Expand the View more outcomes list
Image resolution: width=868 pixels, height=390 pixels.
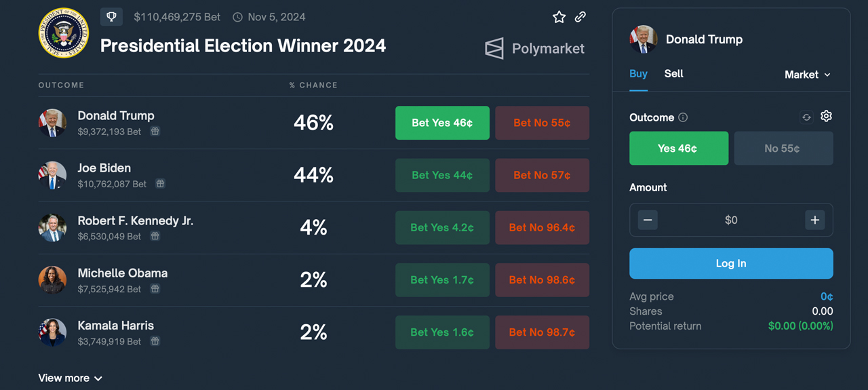(x=70, y=378)
